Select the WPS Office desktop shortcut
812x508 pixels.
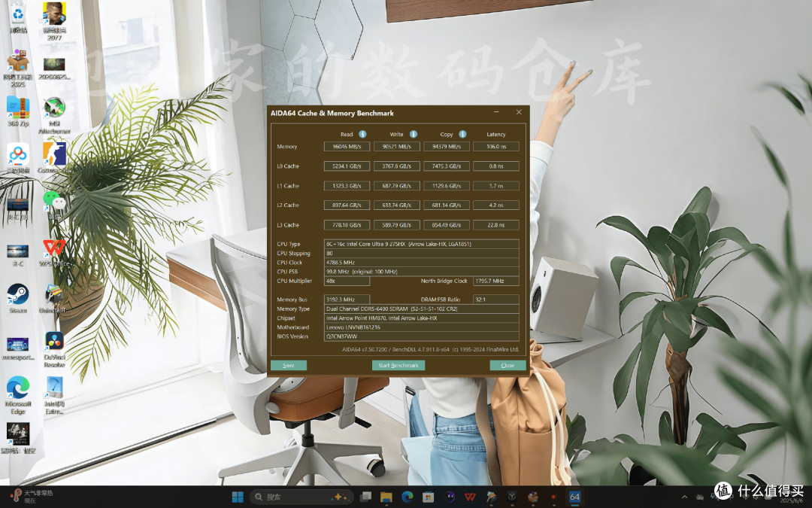(54, 253)
